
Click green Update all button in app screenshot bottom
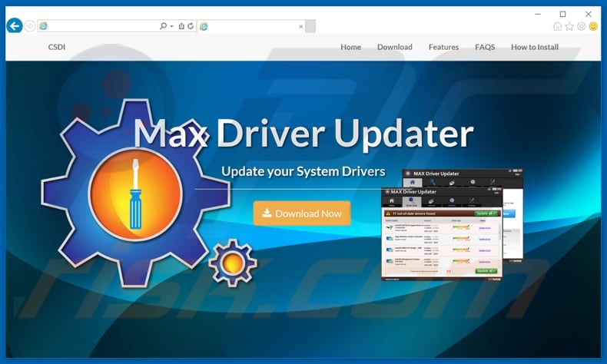coord(486,271)
